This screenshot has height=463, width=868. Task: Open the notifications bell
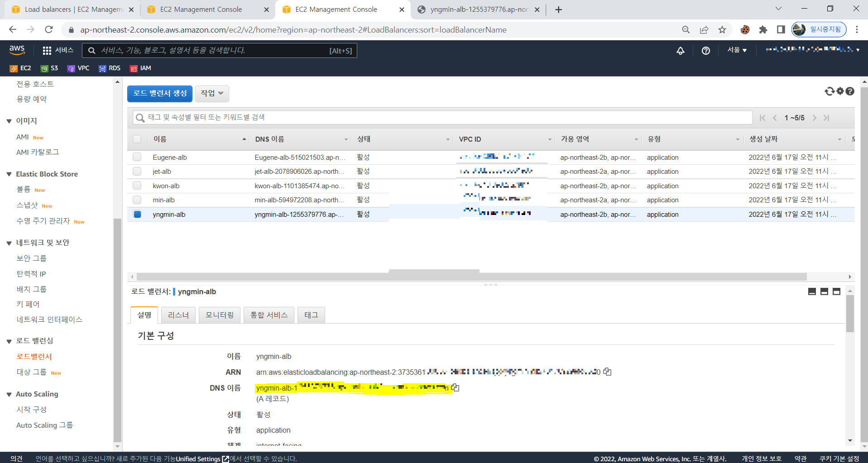(681, 51)
